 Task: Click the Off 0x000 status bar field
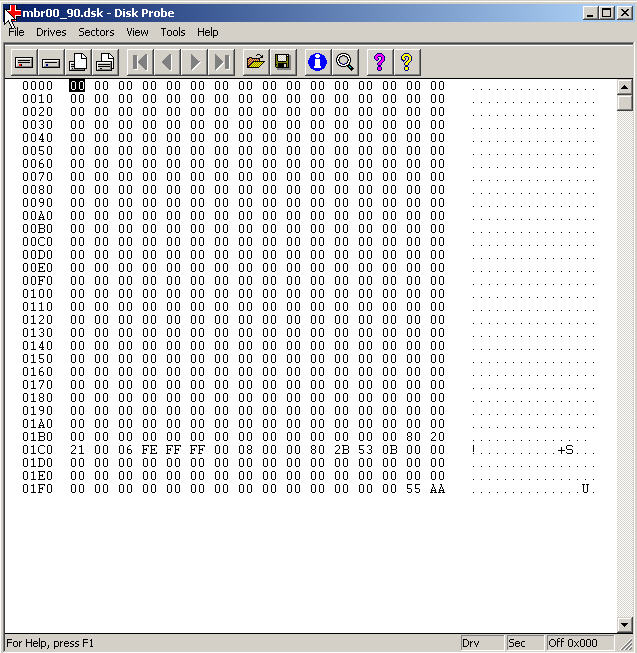click(580, 643)
